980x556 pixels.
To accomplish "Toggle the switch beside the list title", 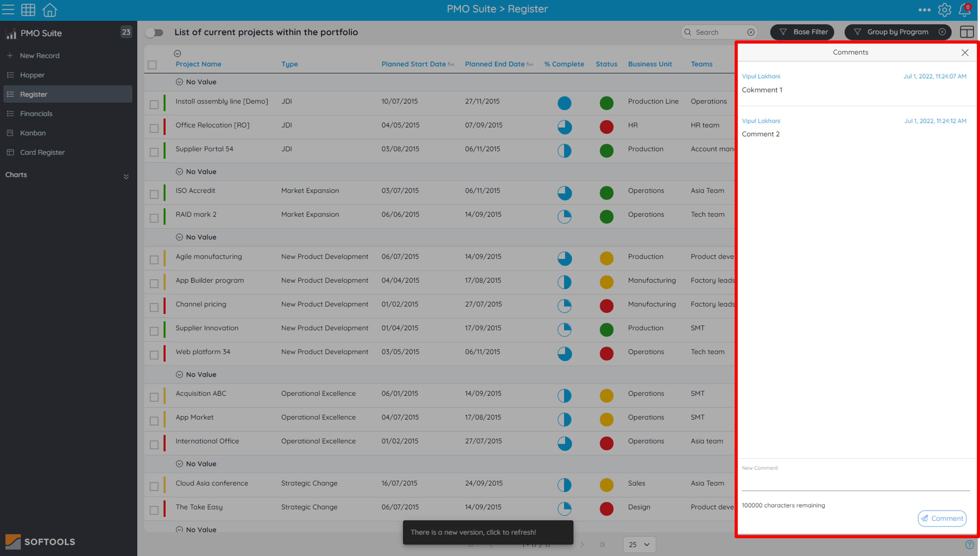I will click(154, 32).
